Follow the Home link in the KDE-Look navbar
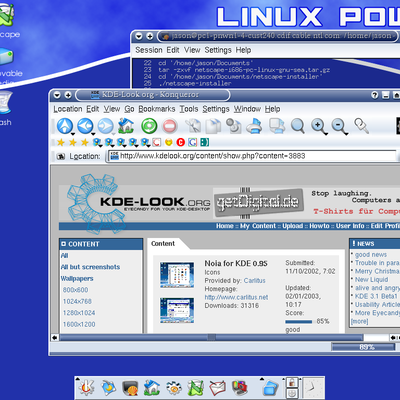The width and height of the screenshot is (400, 400). [x=225, y=226]
